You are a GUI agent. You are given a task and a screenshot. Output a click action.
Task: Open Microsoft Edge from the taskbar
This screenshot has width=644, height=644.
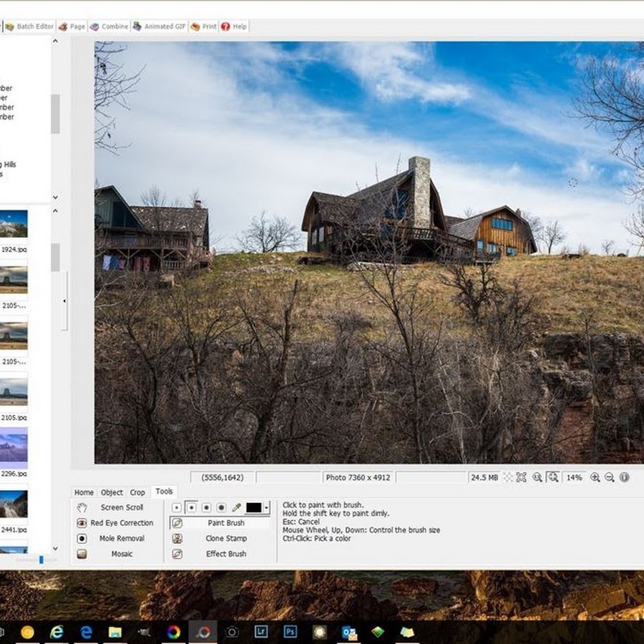(86, 632)
